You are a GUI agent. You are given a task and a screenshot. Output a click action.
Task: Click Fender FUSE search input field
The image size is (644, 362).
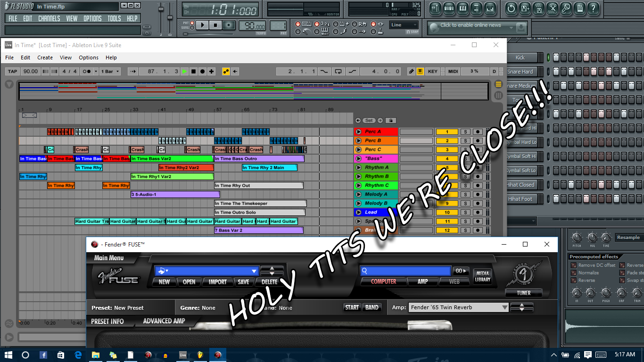(x=405, y=271)
